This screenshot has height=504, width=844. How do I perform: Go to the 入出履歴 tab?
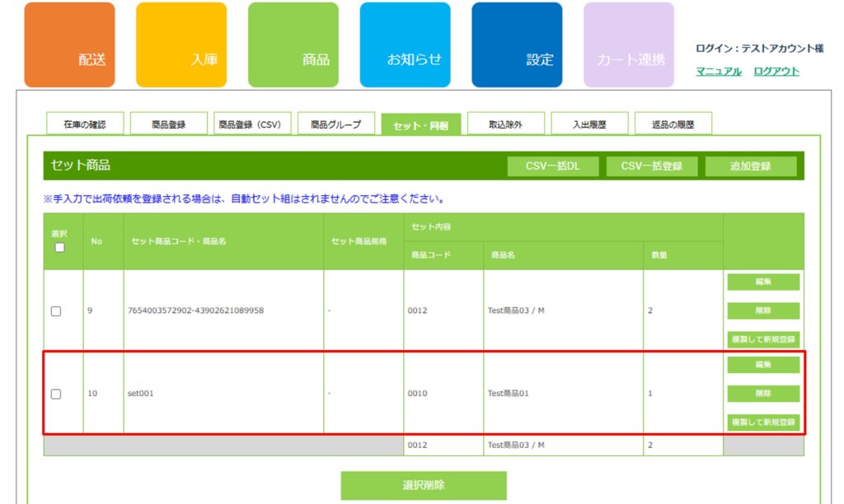(x=589, y=124)
